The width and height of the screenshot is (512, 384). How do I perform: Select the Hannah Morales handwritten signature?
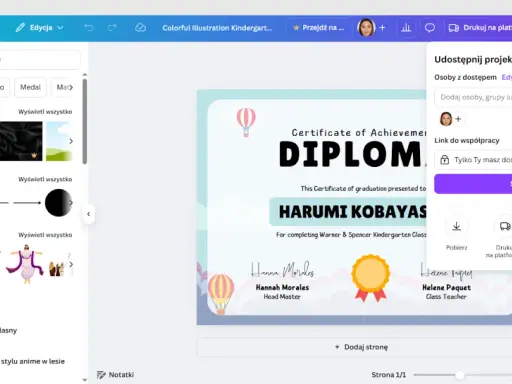(x=282, y=270)
